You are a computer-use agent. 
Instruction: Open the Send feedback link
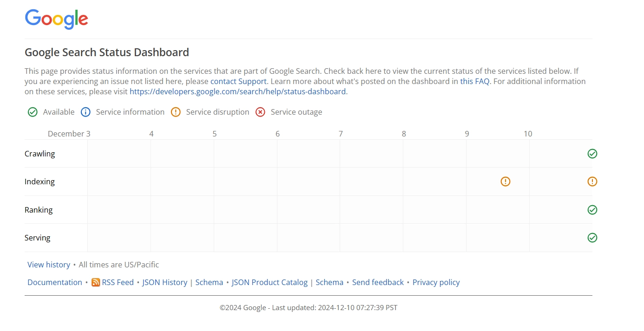point(378,282)
